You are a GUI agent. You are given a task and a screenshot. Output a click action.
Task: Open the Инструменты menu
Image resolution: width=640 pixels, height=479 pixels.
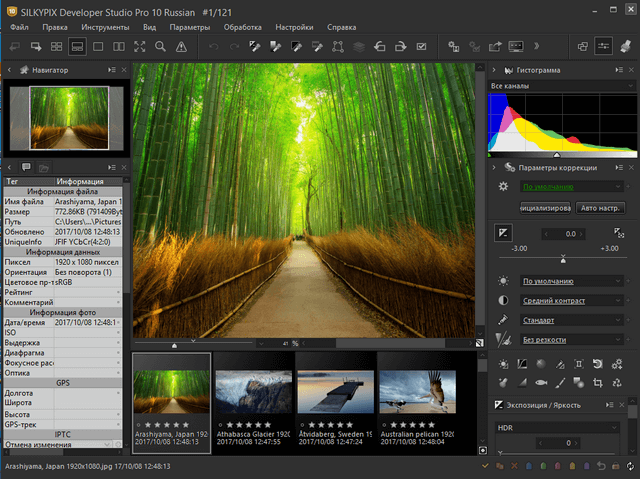105,27
